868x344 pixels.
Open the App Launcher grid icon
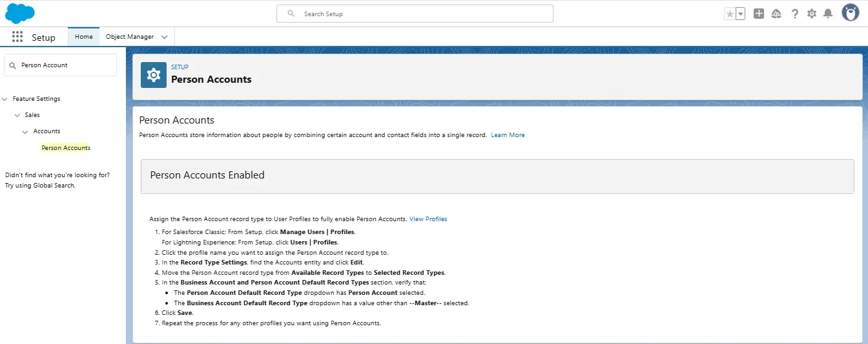coord(17,37)
